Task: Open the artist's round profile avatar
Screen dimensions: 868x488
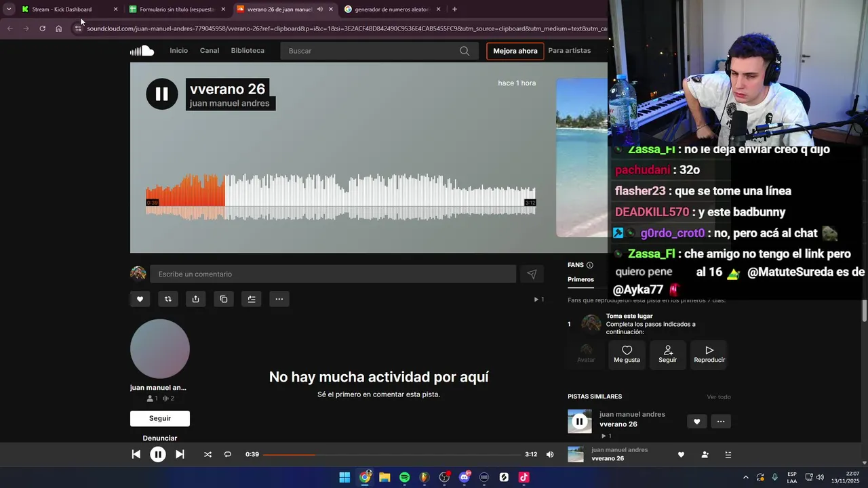Action: tap(160, 349)
